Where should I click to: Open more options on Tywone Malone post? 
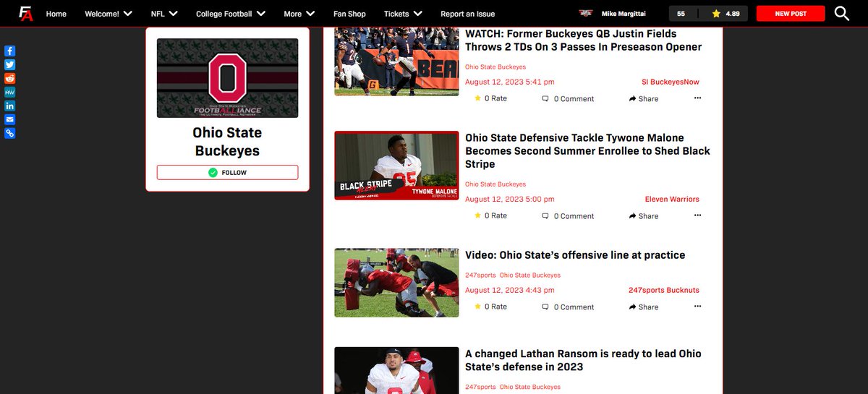click(x=697, y=215)
